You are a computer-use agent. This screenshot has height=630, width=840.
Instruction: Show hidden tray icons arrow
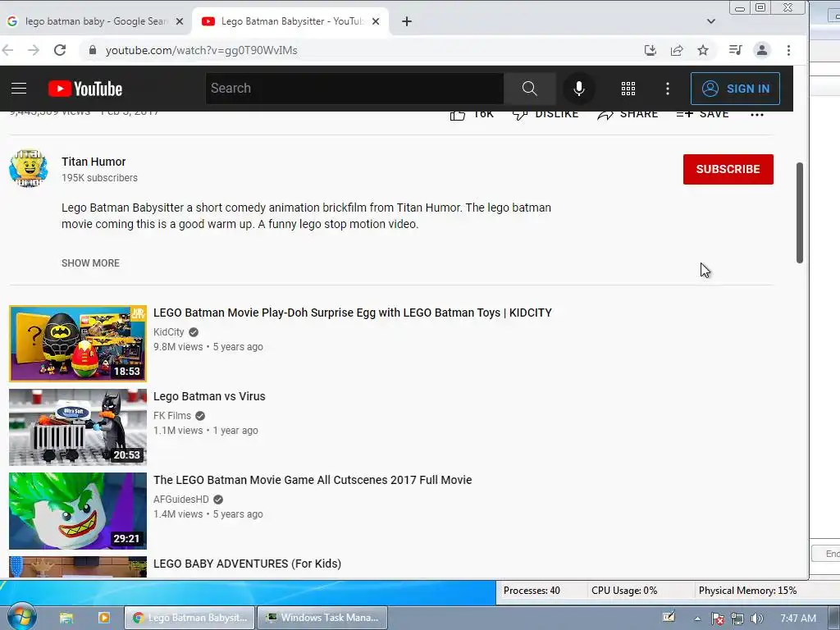click(x=697, y=619)
